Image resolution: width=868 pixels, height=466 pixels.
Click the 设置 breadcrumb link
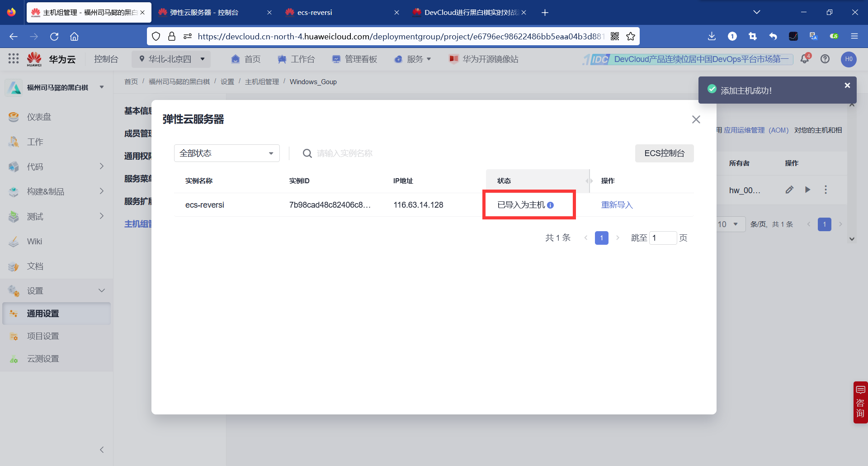pyautogui.click(x=227, y=82)
